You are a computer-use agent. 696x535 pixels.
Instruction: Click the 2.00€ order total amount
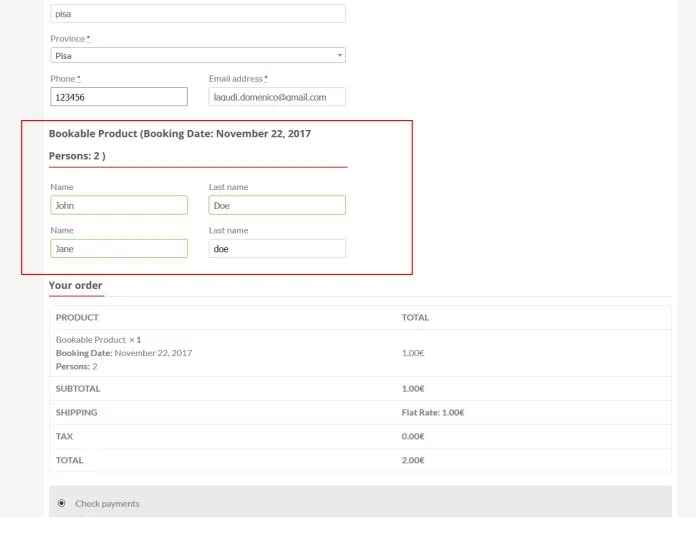point(413,460)
